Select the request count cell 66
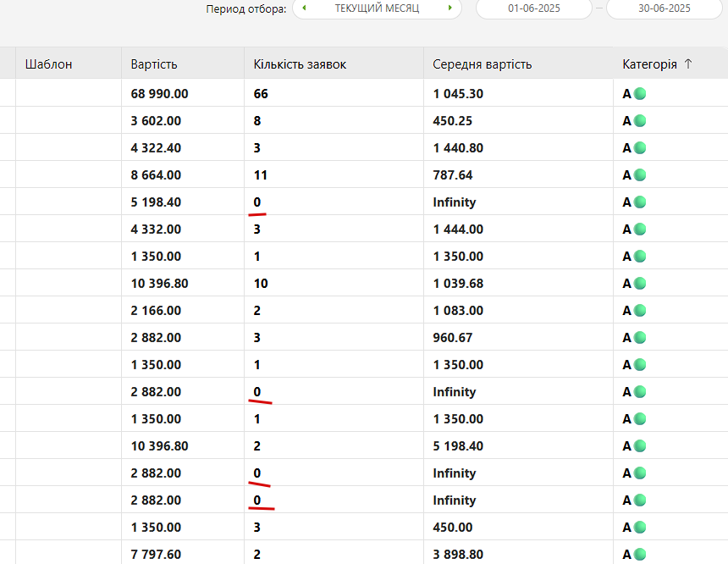This screenshot has width=728, height=564. (261, 94)
